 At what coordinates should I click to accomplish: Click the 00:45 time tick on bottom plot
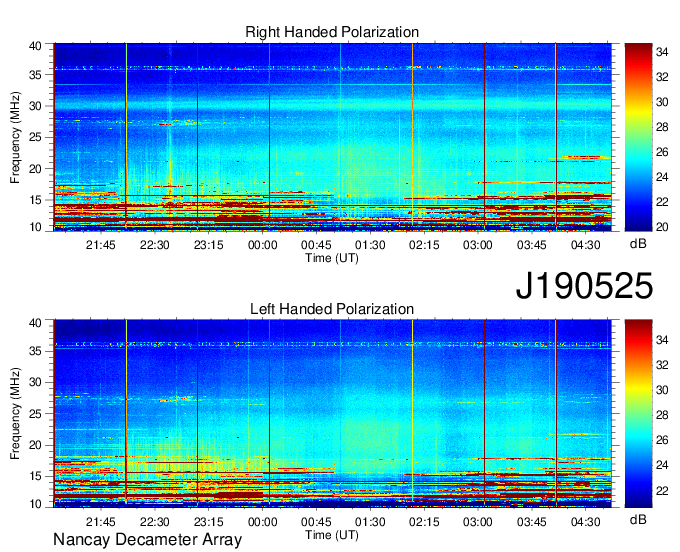[x=316, y=522]
